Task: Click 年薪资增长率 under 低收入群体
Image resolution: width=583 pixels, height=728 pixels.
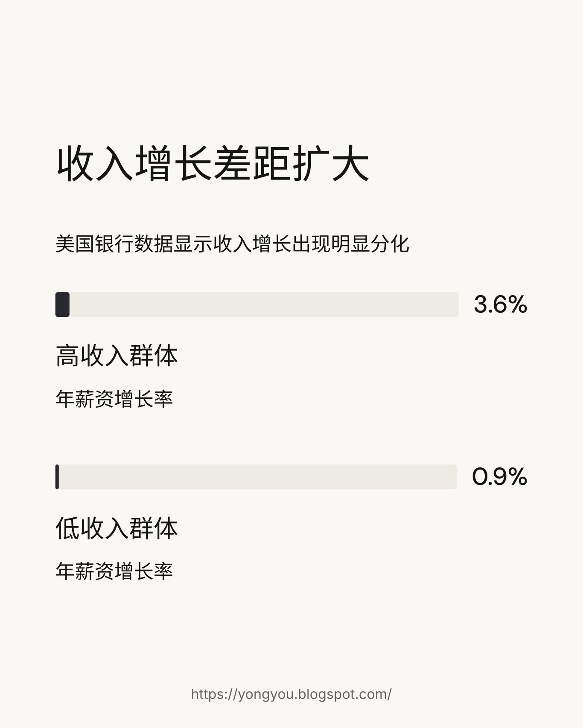Action: click(x=114, y=571)
